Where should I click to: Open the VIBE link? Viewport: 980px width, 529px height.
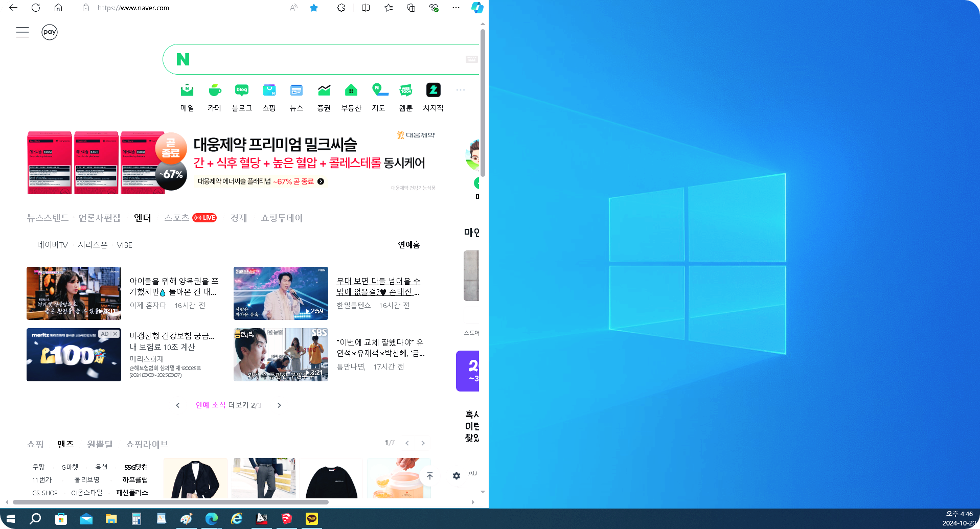(124, 245)
